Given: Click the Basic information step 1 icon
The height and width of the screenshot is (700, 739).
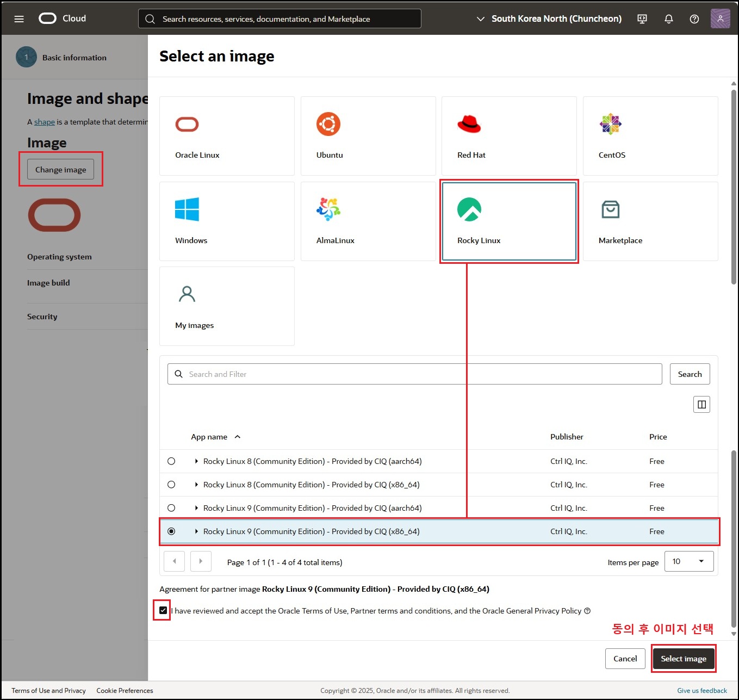Looking at the screenshot, I should 26,57.
